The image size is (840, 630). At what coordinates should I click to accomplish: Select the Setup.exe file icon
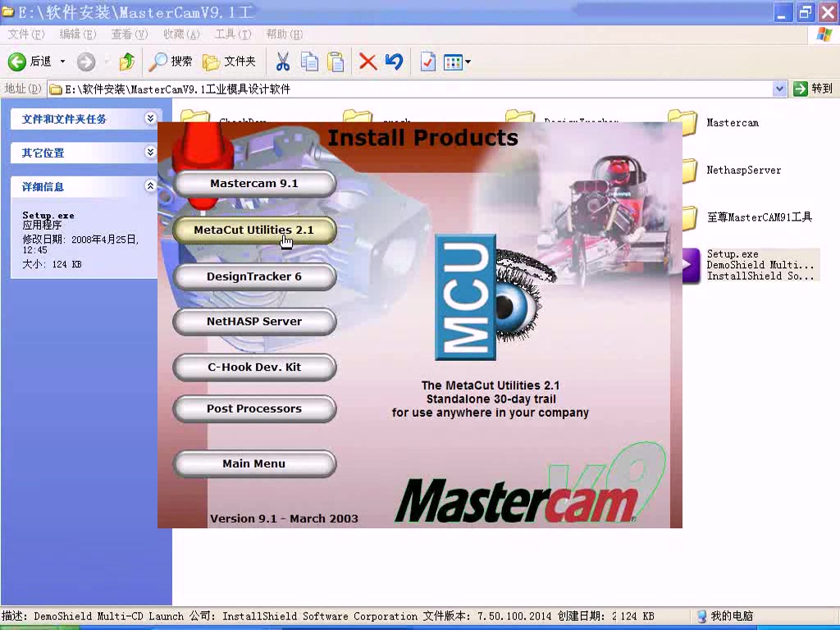click(x=691, y=265)
